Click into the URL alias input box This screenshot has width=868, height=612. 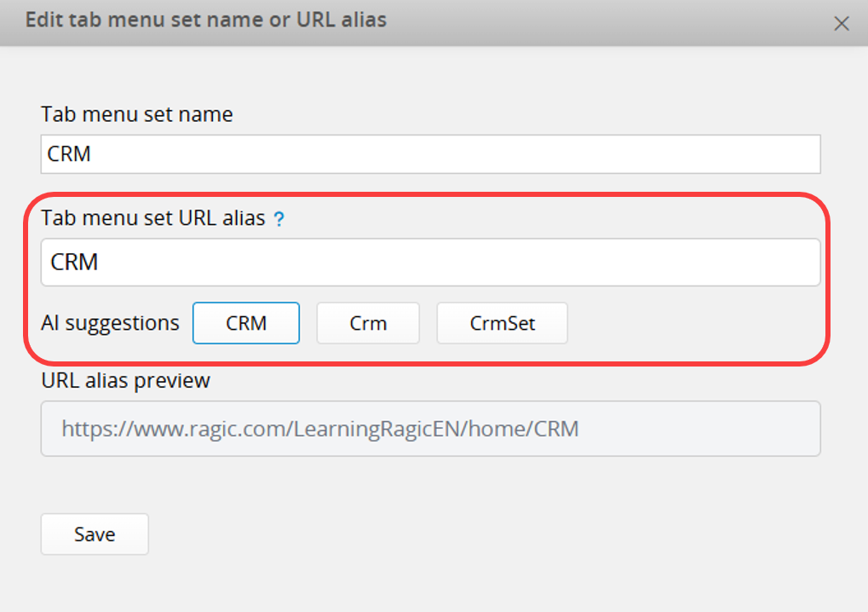point(430,263)
